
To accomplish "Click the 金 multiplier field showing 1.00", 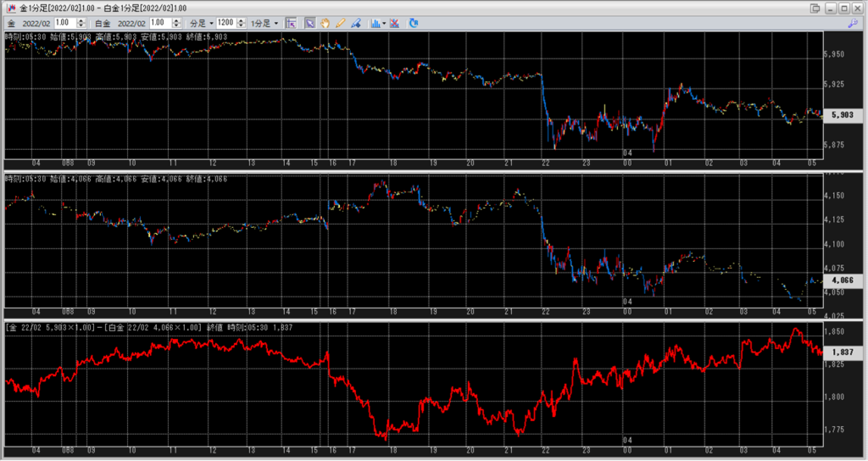I will 65,23.
